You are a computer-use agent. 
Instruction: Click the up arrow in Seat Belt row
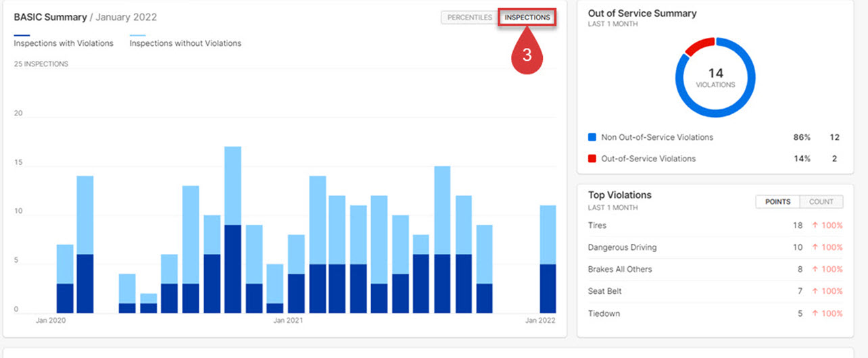point(814,291)
